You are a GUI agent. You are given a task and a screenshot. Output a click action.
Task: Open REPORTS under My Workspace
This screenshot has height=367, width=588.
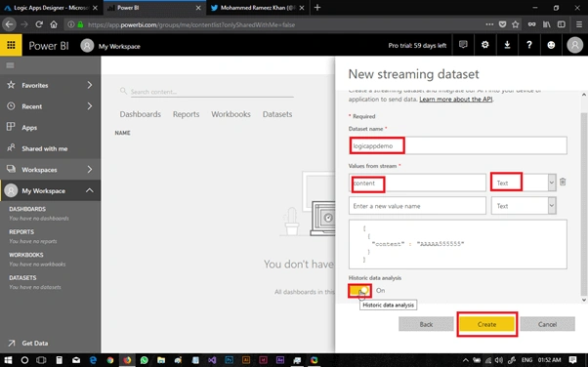click(x=21, y=231)
